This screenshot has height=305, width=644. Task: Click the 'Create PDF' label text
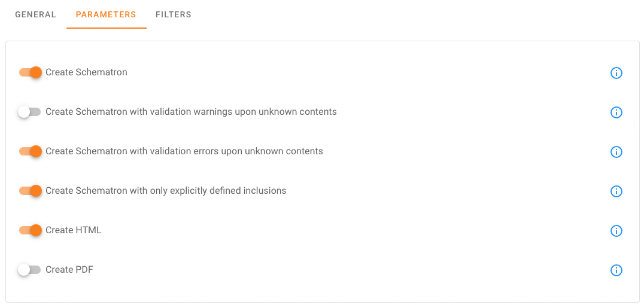pos(69,270)
